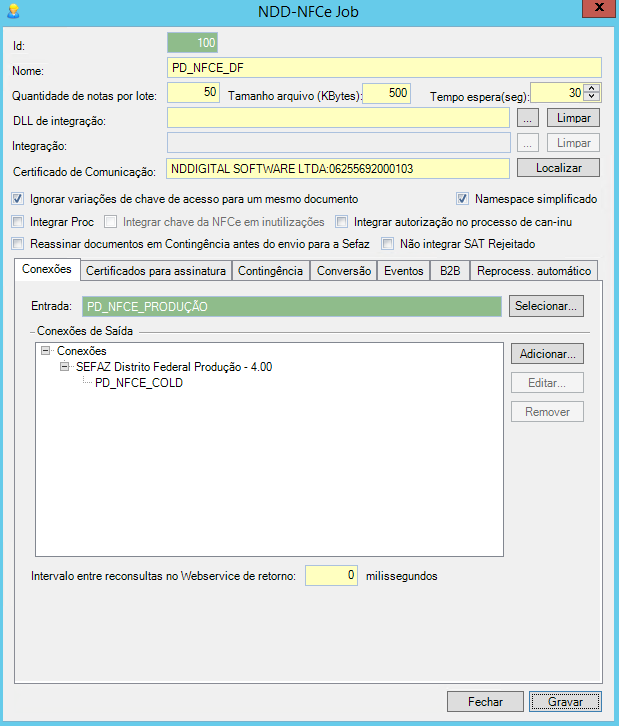Collapse the Conexões tree root node
Viewport: 619px width, 726px height.
point(46,351)
